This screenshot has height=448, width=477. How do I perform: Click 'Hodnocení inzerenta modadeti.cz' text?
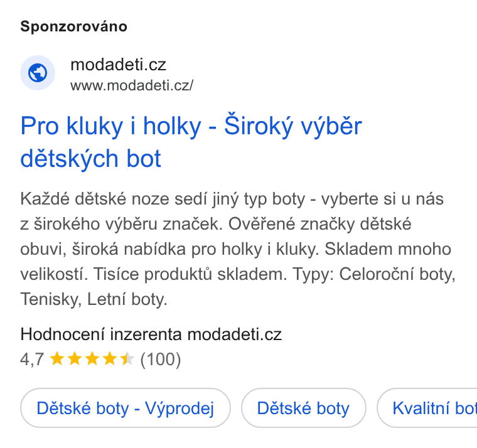(151, 334)
